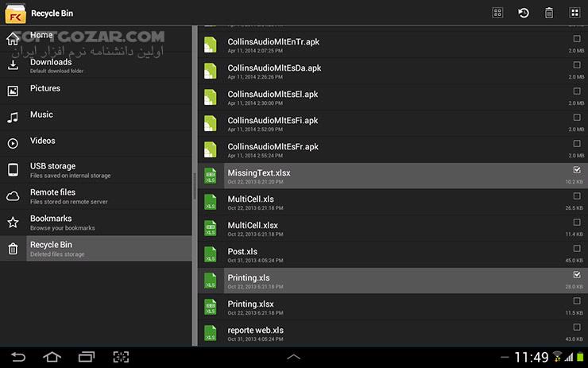Viewport: 588px width, 368px height.
Task: Click the battery indicator in status bar
Action: (580, 357)
